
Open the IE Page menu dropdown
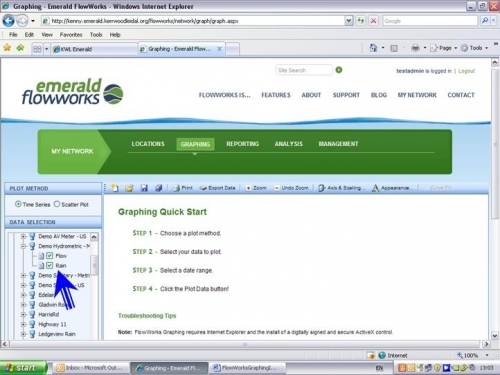[444, 48]
